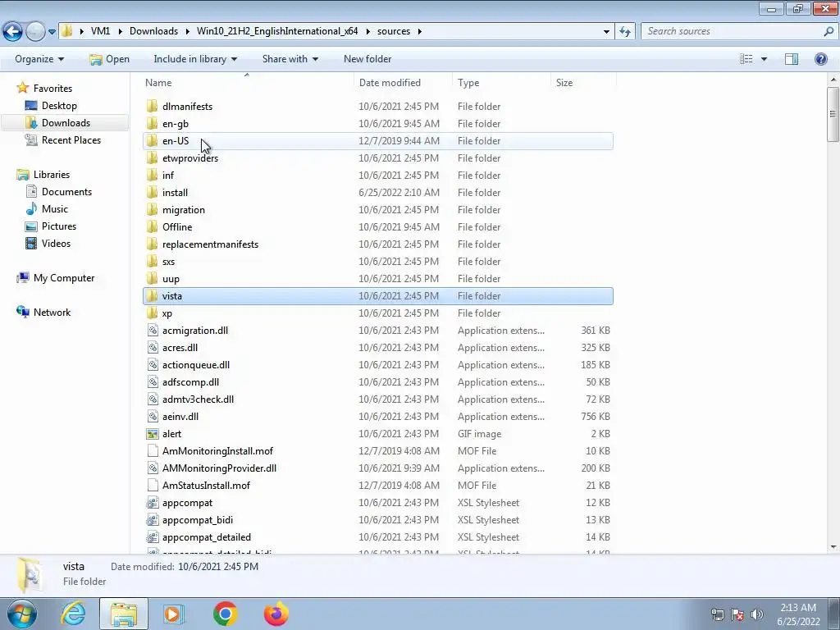Open the Documents library
Screen dimensions: 840x630
66,192
